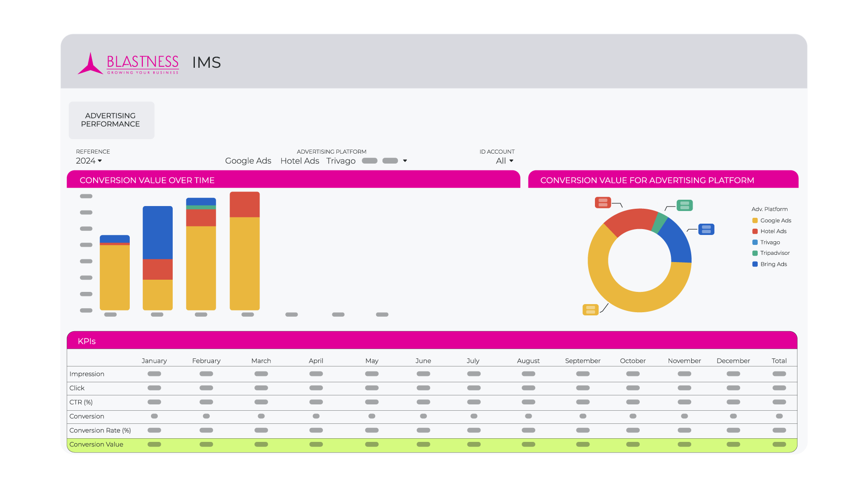Click the April column header
This screenshot has height=488, width=868.
click(x=316, y=361)
